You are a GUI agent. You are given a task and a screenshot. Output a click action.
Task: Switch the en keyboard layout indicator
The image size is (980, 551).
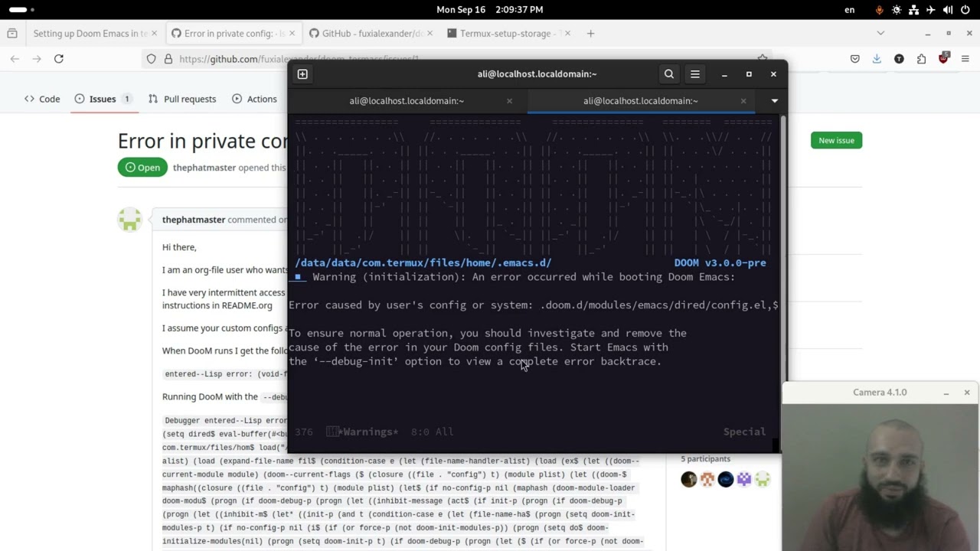(850, 10)
